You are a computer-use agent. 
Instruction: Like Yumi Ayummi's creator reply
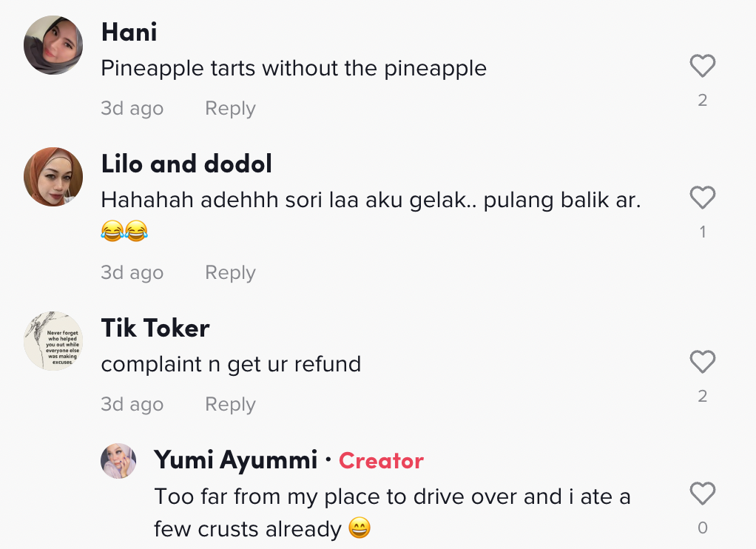coord(702,494)
